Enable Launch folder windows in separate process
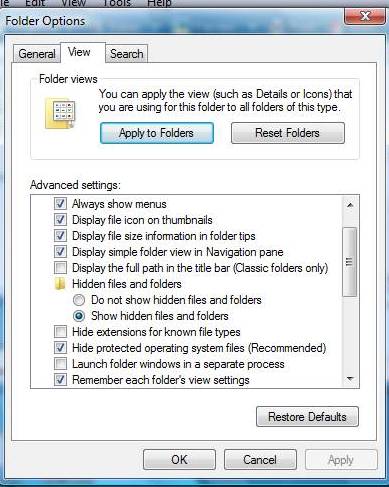Image resolution: width=389 pixels, height=487 pixels. (60, 364)
